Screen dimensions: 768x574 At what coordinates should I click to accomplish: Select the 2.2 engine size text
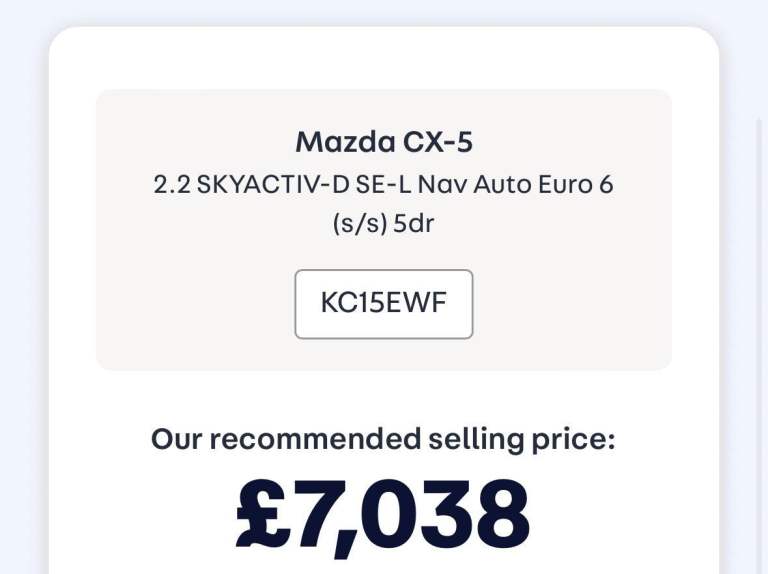[172, 185]
